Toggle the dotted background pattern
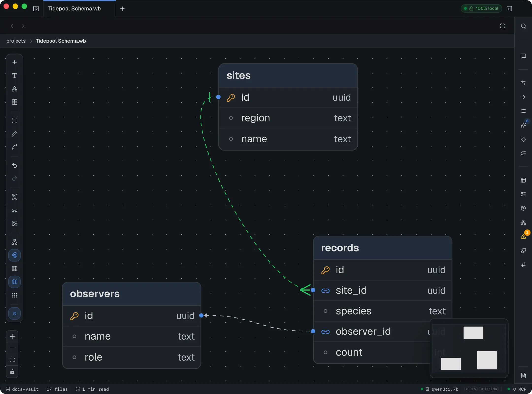 tap(15, 295)
